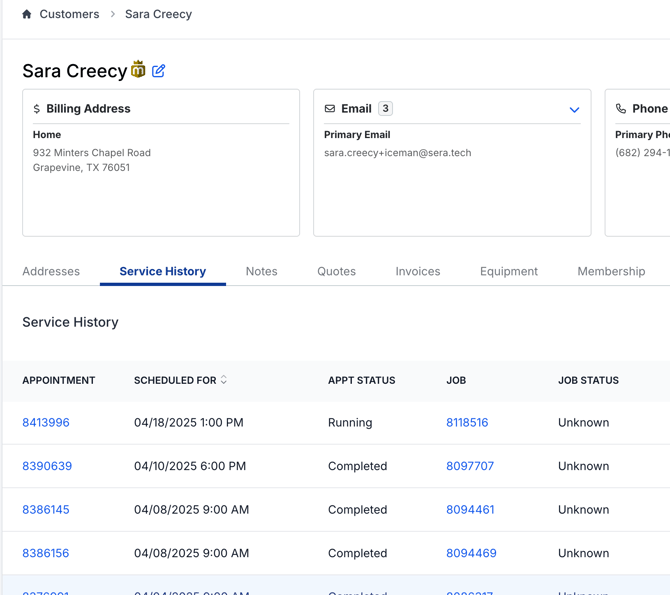670x595 pixels.
Task: Open job 8094469
Action: tap(471, 554)
